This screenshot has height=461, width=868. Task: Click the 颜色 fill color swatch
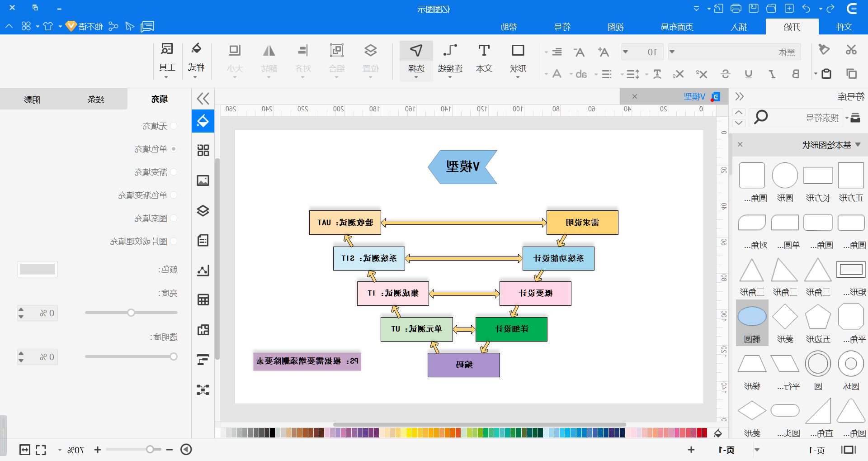[38, 269]
